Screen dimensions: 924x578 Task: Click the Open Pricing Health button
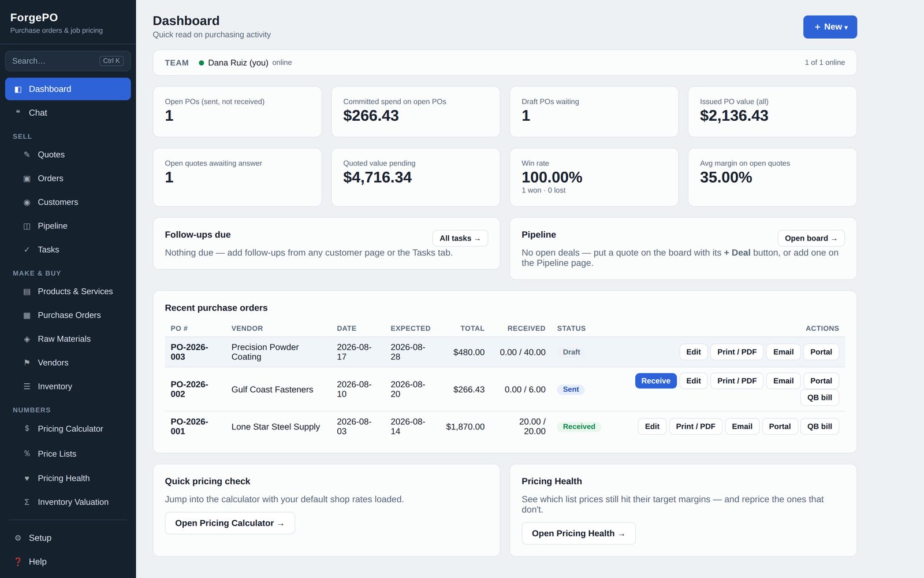(578, 533)
